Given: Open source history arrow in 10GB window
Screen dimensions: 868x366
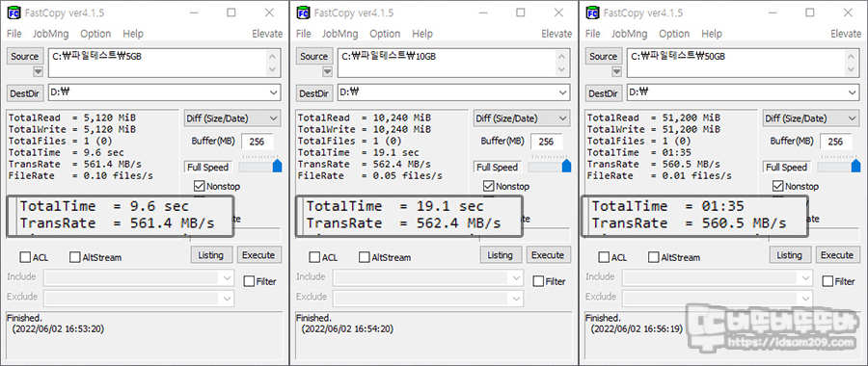Looking at the screenshot, I should pyautogui.click(x=327, y=71).
